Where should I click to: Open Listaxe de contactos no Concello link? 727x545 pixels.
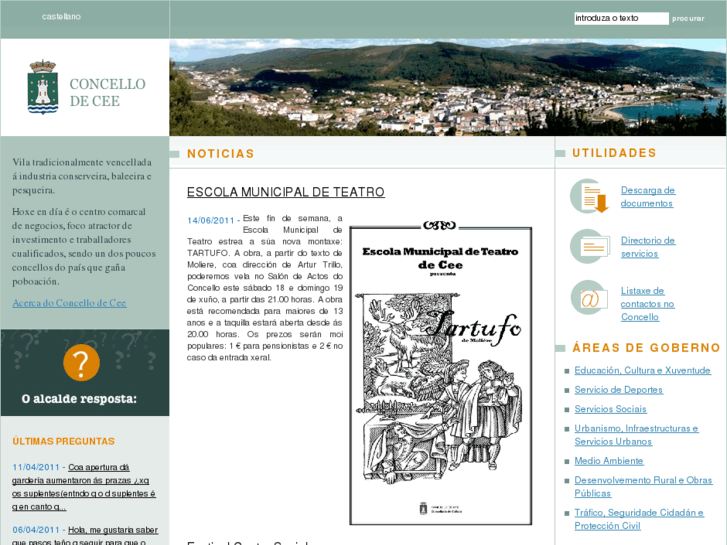647,304
